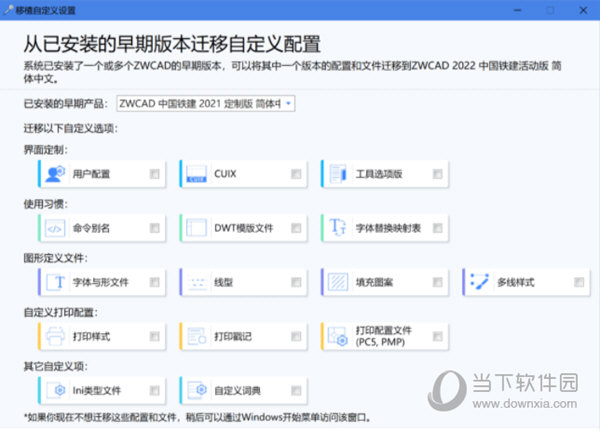Click the 用户配置 label

click(x=91, y=174)
